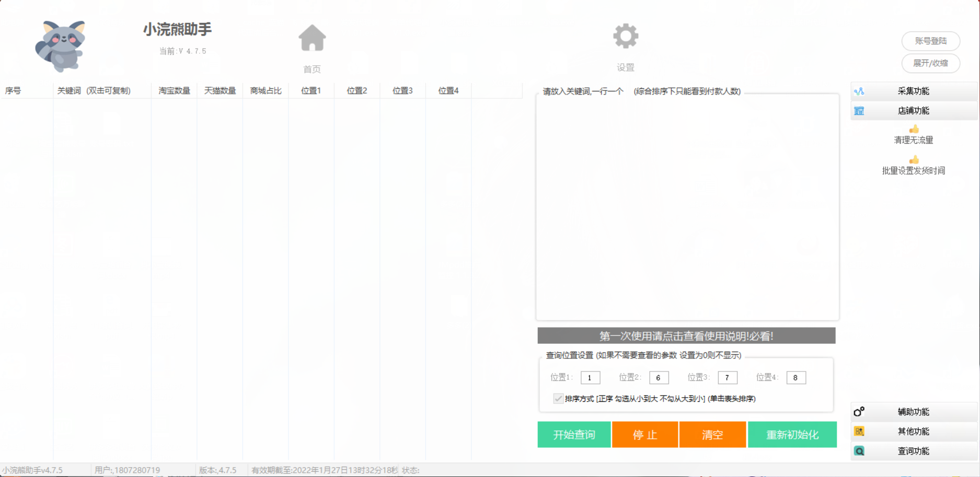
Task: Click the 采集功能 wave icon
Action: (859, 91)
